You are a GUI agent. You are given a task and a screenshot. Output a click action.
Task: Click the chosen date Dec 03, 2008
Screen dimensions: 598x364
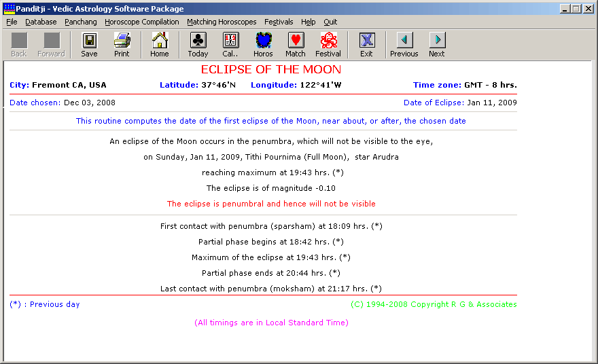(90, 103)
